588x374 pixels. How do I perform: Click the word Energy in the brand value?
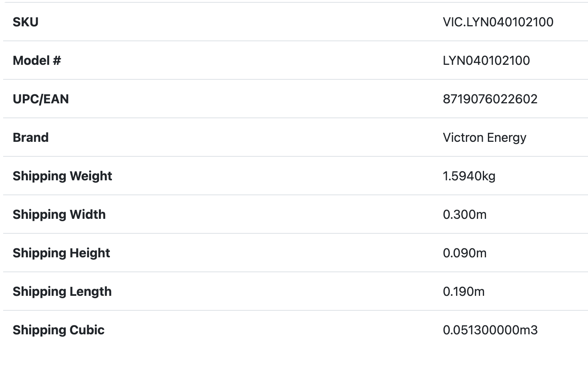506,137
